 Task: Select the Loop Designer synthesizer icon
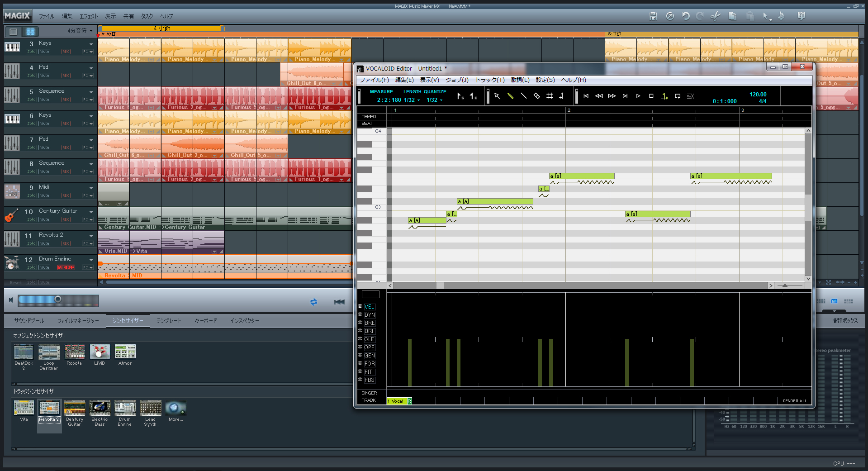coord(49,352)
